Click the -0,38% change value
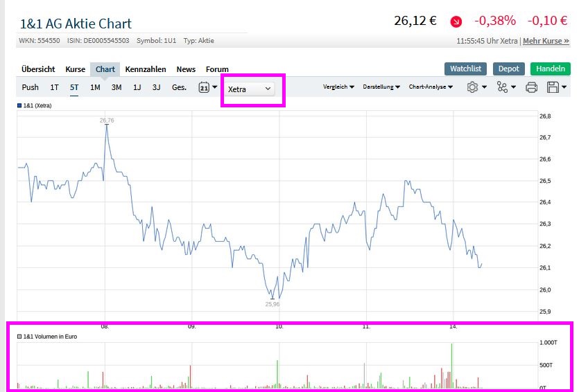The height and width of the screenshot is (392, 579). click(x=495, y=21)
